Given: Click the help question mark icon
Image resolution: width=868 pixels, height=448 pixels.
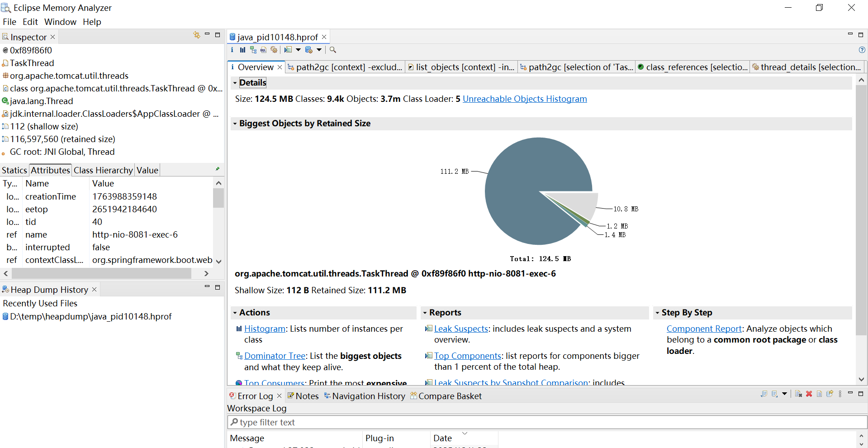Looking at the screenshot, I should click(x=862, y=50).
